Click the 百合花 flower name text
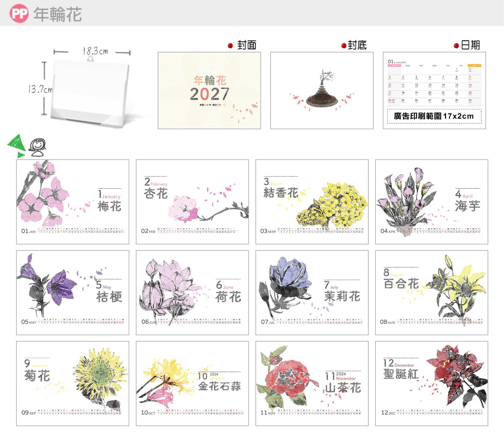The width and height of the screenshot is (504, 439). click(x=401, y=284)
